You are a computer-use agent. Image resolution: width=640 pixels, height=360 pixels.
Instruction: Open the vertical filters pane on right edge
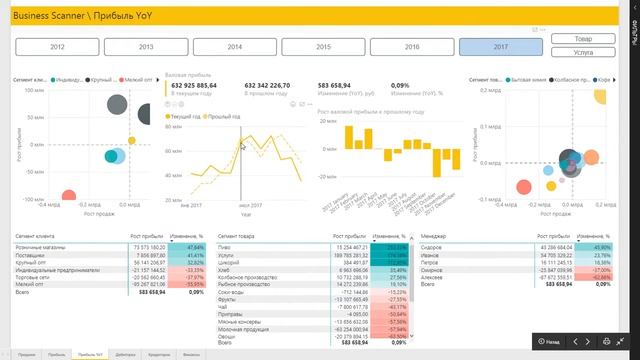click(635, 33)
